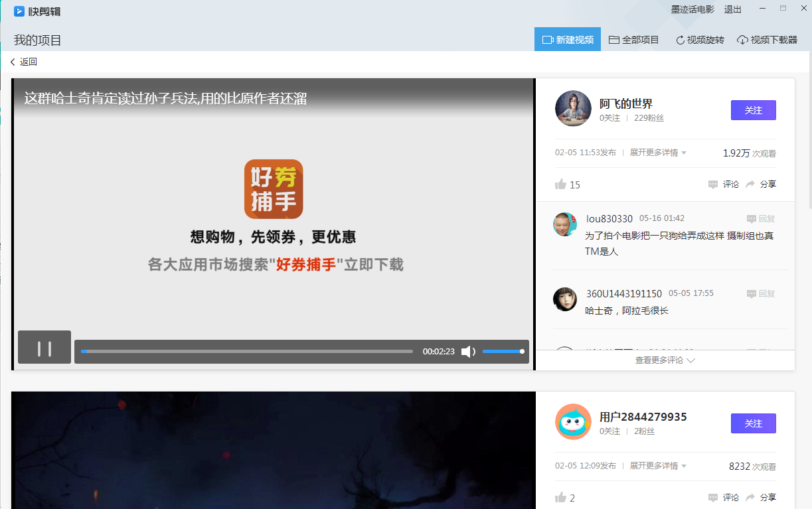The image size is (812, 509).
Task: Click the 02-05 12:09发布 timestamp
Action: pos(586,466)
